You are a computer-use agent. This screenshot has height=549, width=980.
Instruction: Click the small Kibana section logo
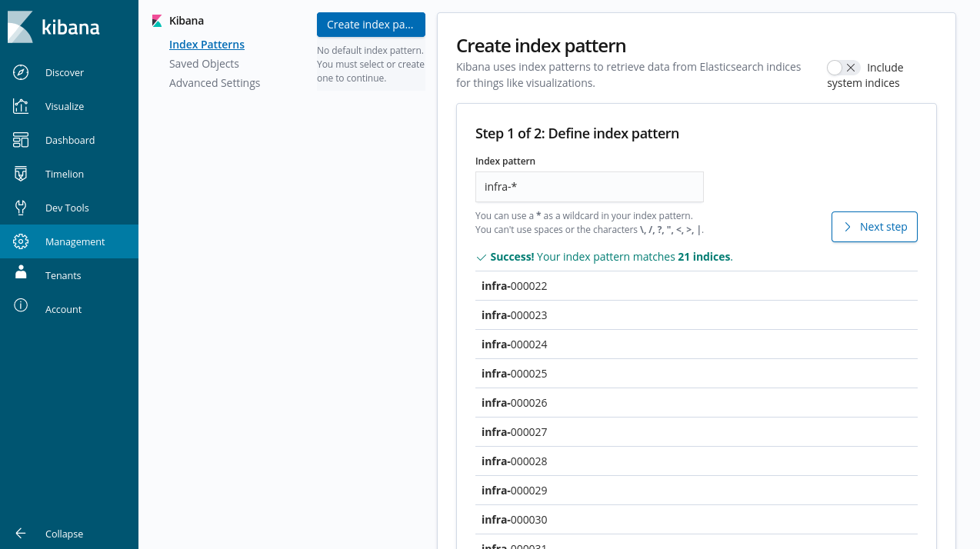(157, 21)
